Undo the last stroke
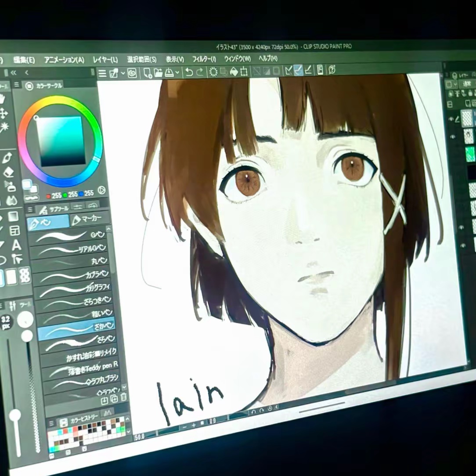Image resolution: width=476 pixels, height=476 pixels. [189, 72]
